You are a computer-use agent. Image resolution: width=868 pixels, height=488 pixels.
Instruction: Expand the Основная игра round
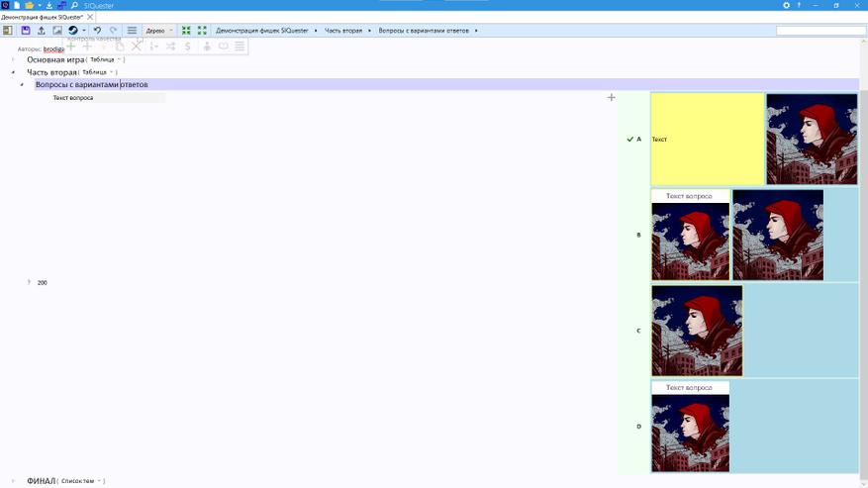[x=13, y=59]
